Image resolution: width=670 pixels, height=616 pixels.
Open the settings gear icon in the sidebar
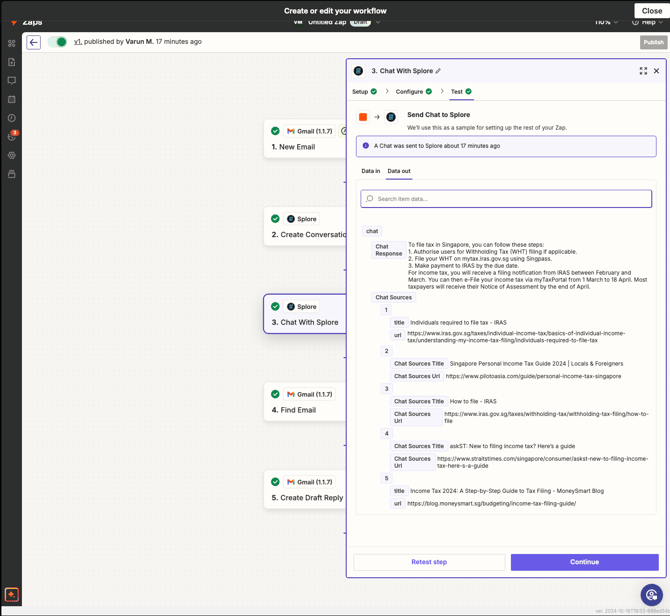[x=12, y=155]
